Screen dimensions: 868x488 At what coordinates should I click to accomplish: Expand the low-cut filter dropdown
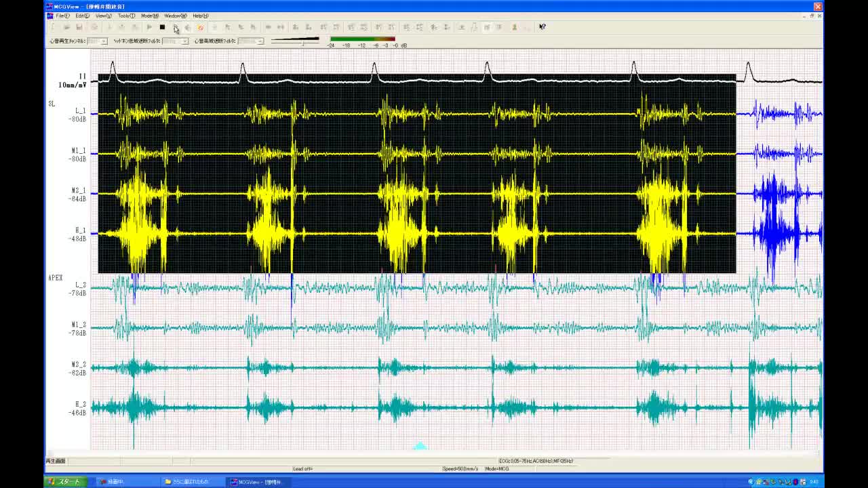pos(184,41)
